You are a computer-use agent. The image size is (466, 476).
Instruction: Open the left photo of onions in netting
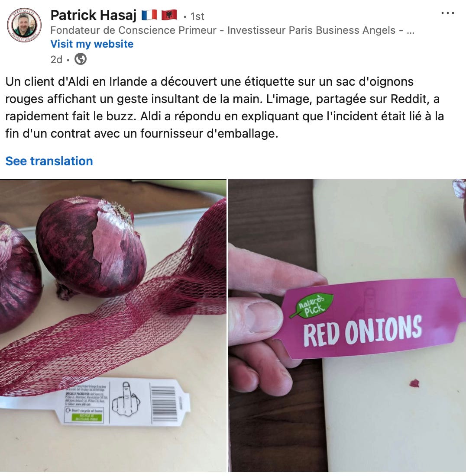(113, 326)
